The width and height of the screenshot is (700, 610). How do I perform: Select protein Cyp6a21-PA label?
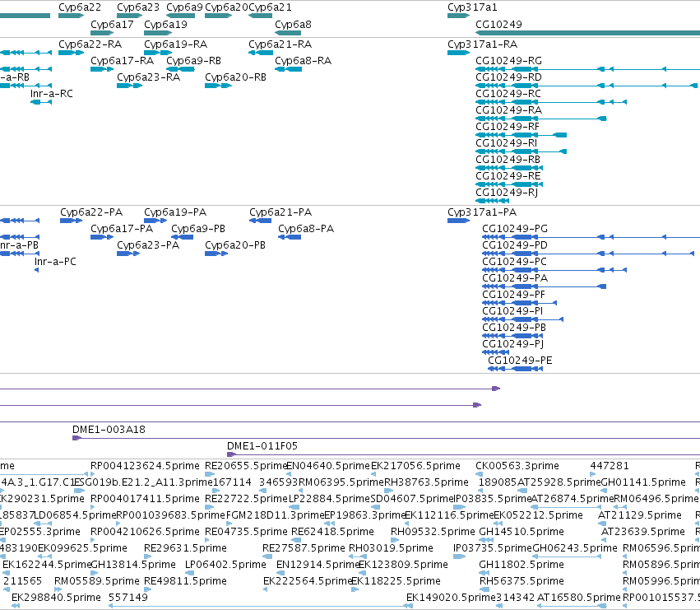(x=280, y=212)
